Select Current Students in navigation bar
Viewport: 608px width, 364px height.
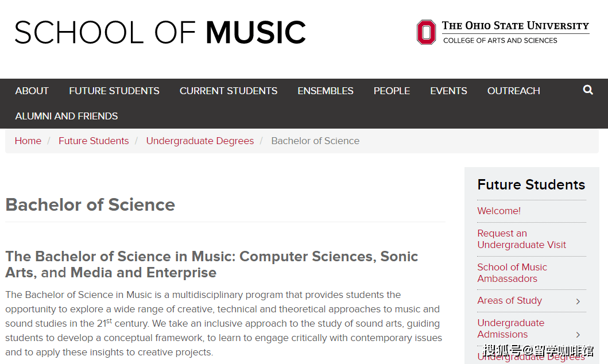tap(229, 91)
